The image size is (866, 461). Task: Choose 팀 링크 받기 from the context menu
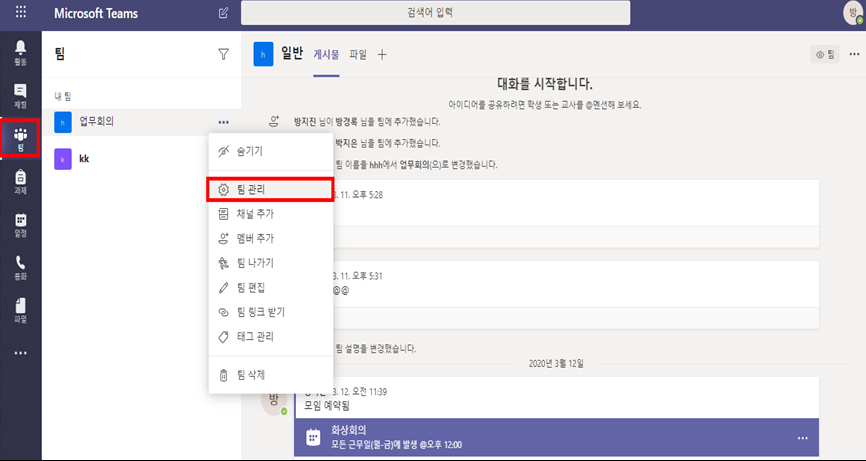pos(271,312)
